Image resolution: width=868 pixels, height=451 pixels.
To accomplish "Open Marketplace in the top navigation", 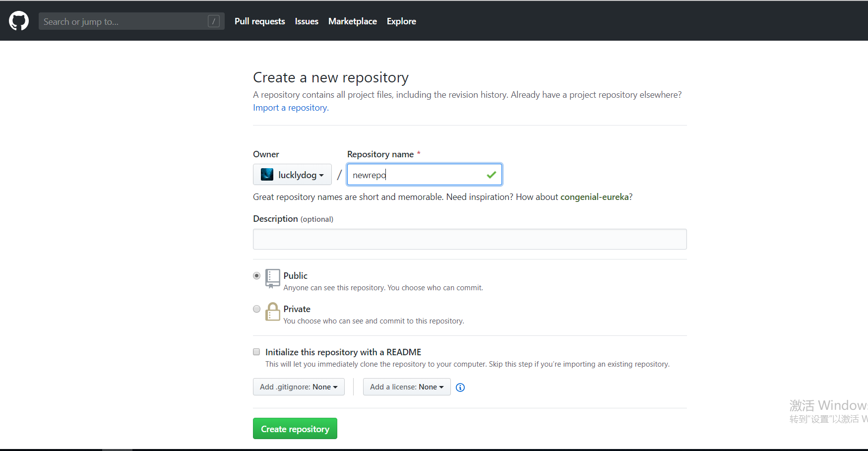I will coord(353,21).
